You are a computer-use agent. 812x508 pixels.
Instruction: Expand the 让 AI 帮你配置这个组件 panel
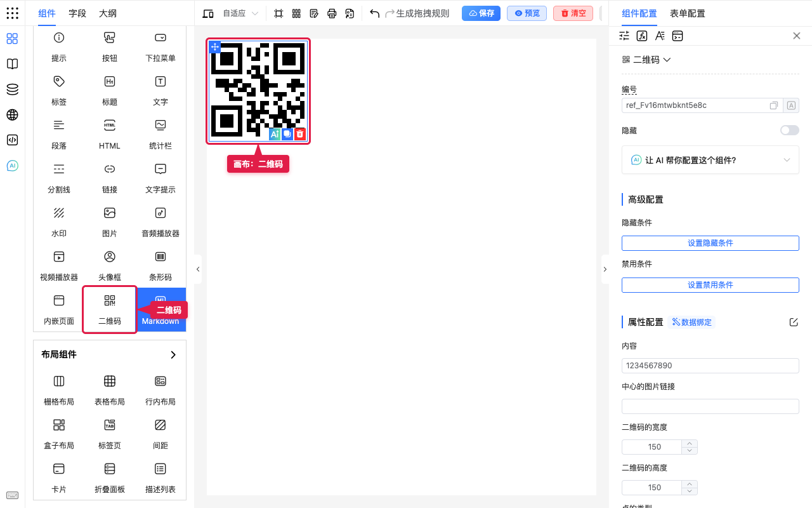(x=710, y=160)
